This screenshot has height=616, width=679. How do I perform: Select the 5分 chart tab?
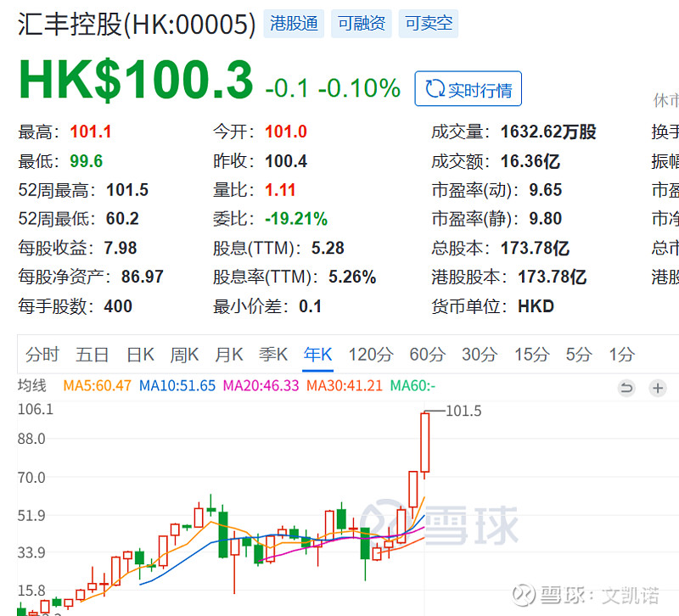click(x=579, y=355)
